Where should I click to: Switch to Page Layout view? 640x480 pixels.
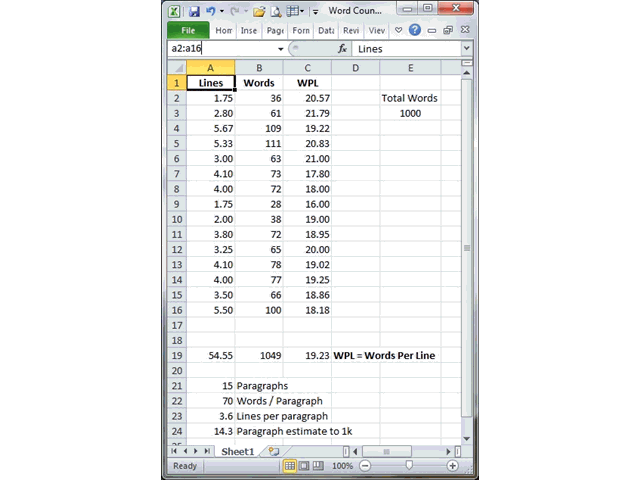(304, 466)
